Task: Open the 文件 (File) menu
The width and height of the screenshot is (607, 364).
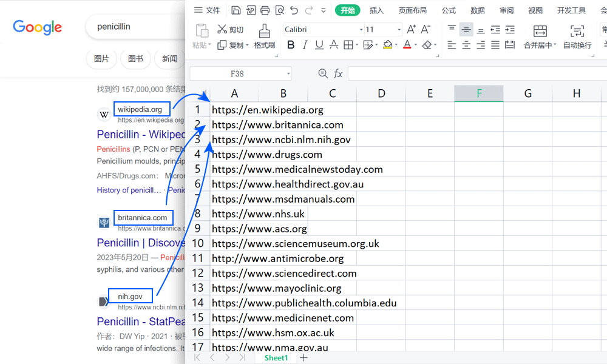Action: [207, 10]
